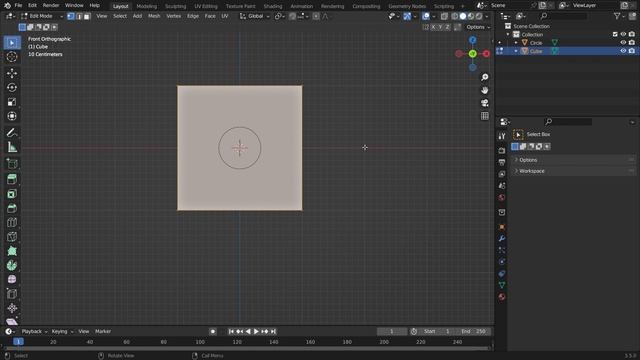Select the Edge Slide tool
This screenshot has height=360, width=640.
pyautogui.click(x=12, y=294)
